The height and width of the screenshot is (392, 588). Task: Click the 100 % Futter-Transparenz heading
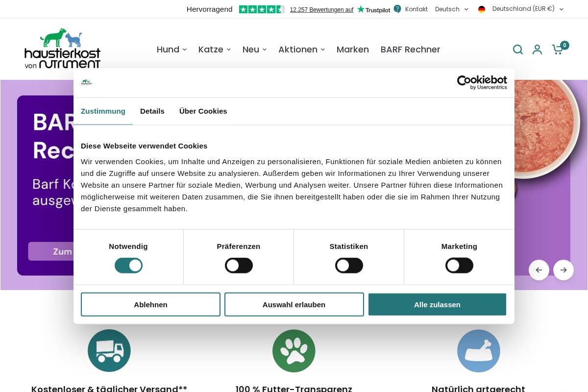coord(294,389)
